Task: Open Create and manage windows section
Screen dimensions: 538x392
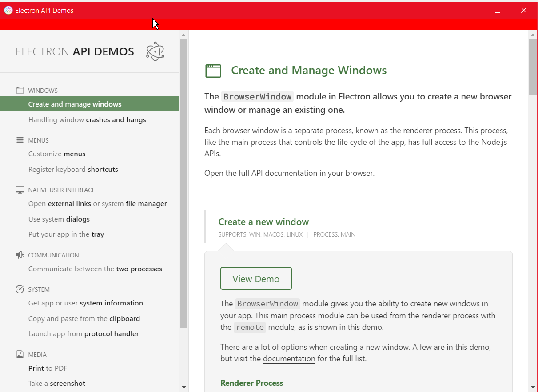Action: click(89, 104)
